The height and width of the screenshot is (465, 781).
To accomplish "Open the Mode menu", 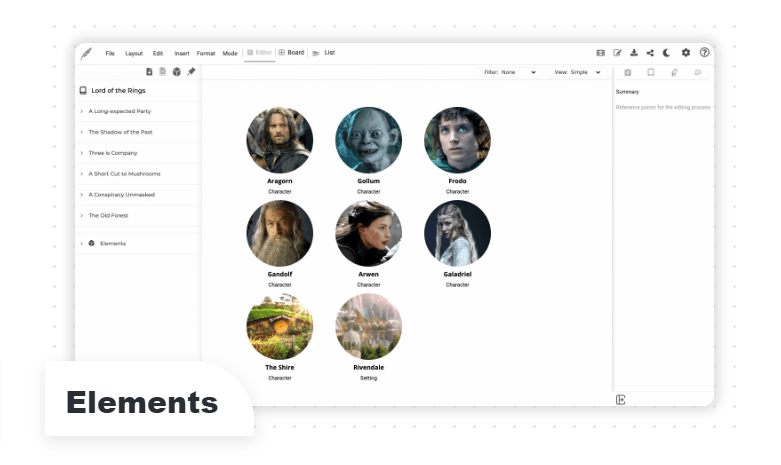I will (x=230, y=53).
